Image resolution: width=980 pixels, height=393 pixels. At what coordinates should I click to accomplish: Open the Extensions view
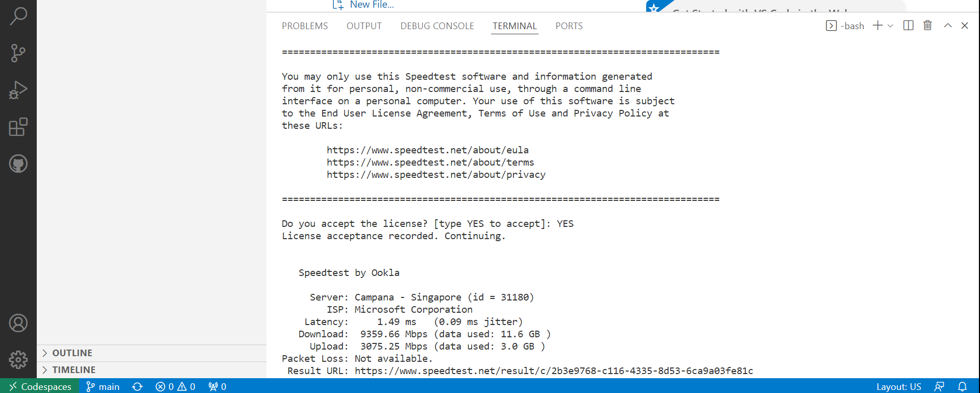tap(18, 127)
